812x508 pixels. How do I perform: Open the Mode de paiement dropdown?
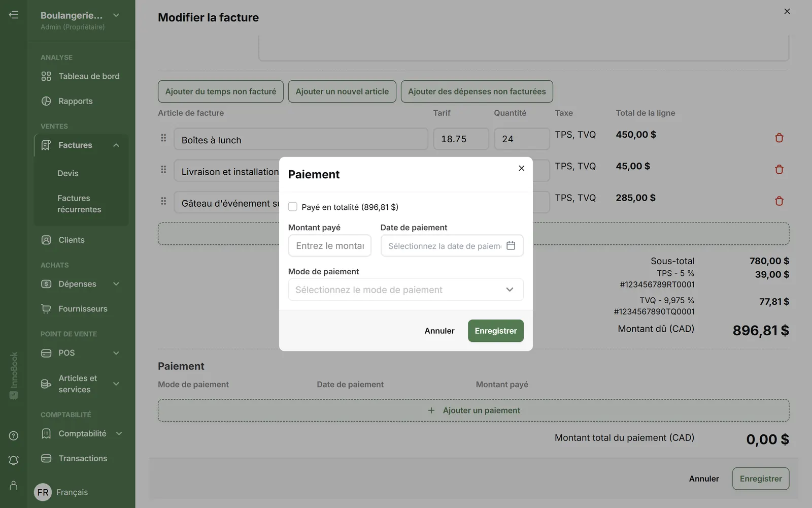tap(405, 290)
